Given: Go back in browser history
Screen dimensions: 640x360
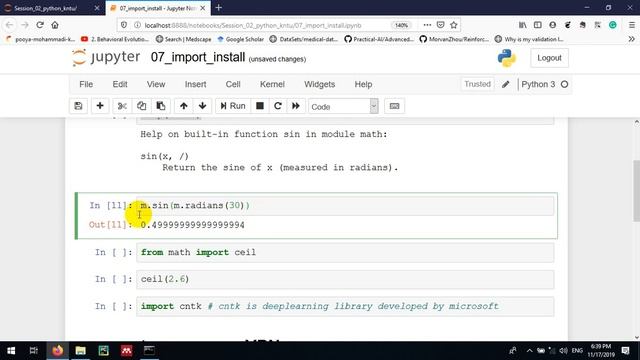Looking at the screenshot, I should [9, 25].
